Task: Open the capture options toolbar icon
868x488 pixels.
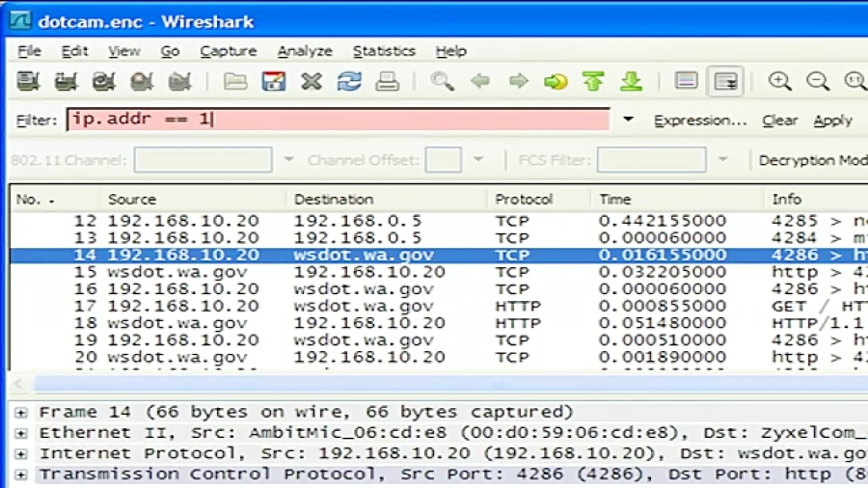Action: [66, 81]
